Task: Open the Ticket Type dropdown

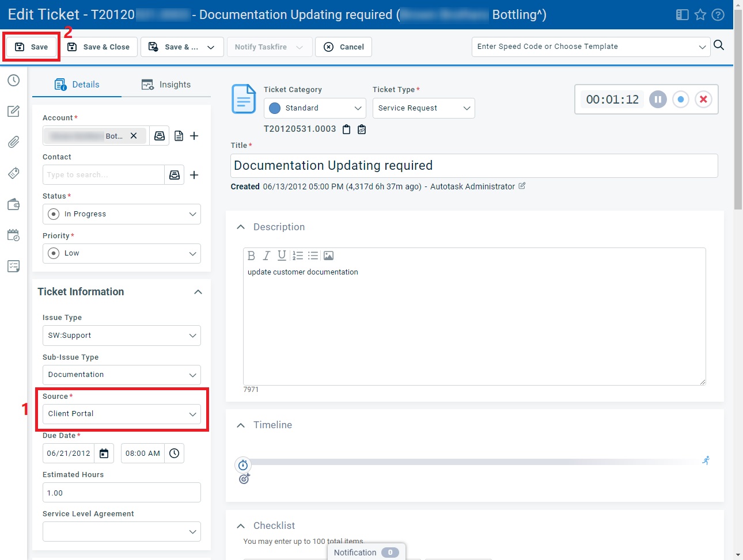Action: pos(423,108)
